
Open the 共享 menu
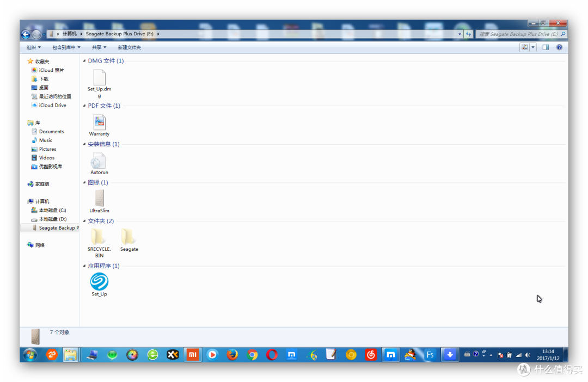click(99, 47)
